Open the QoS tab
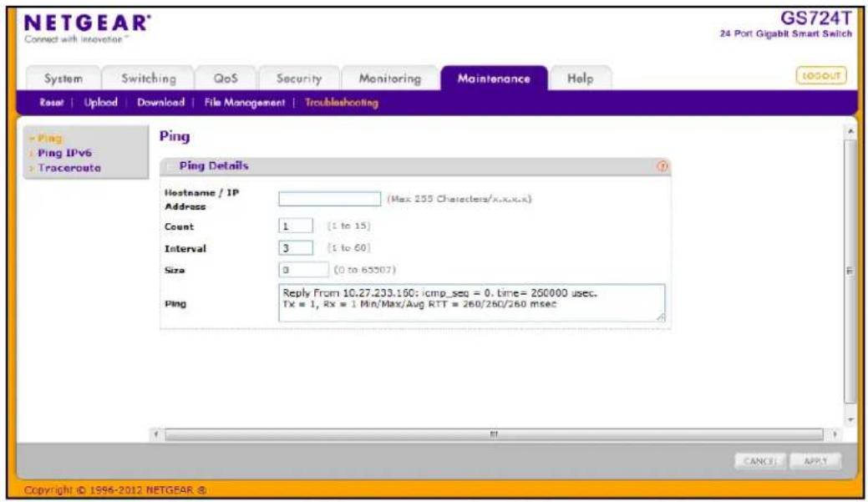The width and height of the screenshot is (868, 502). pyautogui.click(x=226, y=79)
